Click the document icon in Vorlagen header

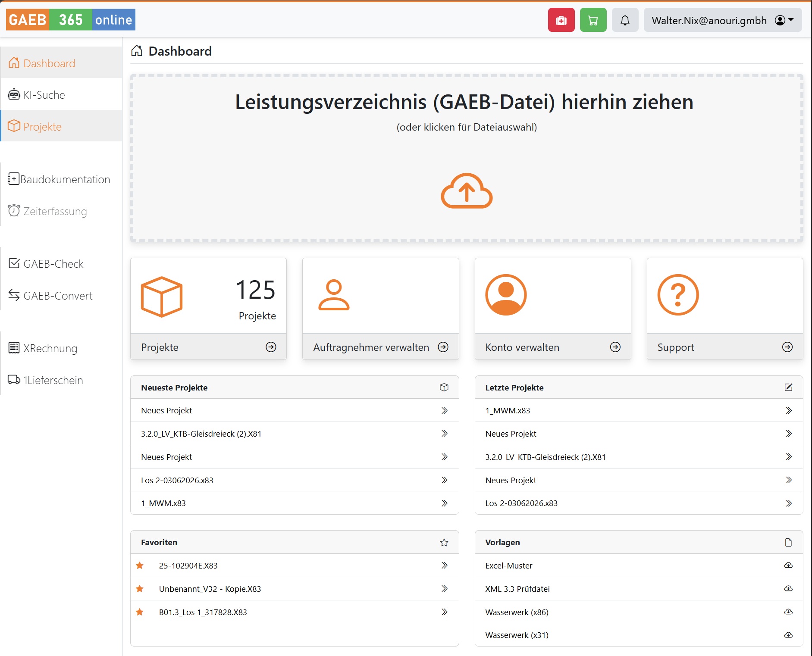788,542
